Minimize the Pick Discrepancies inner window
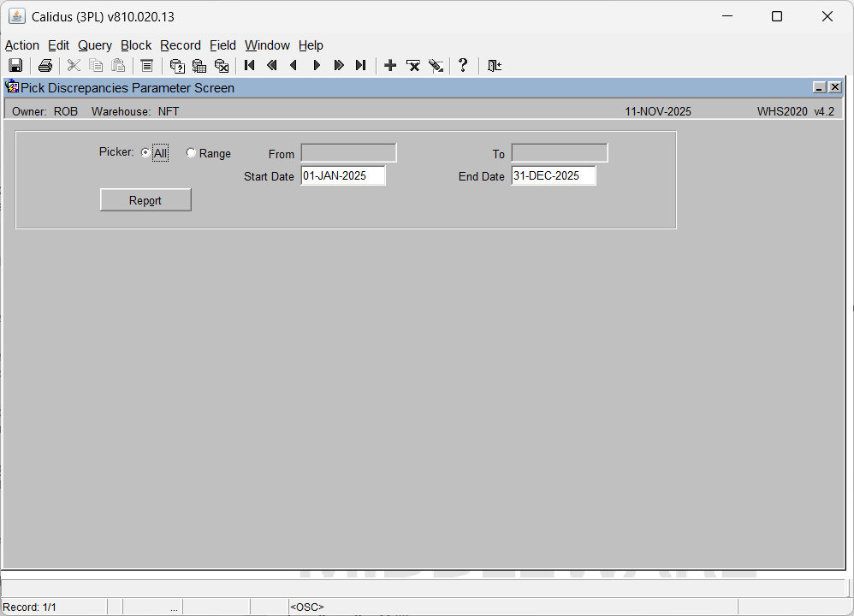 tap(819, 87)
